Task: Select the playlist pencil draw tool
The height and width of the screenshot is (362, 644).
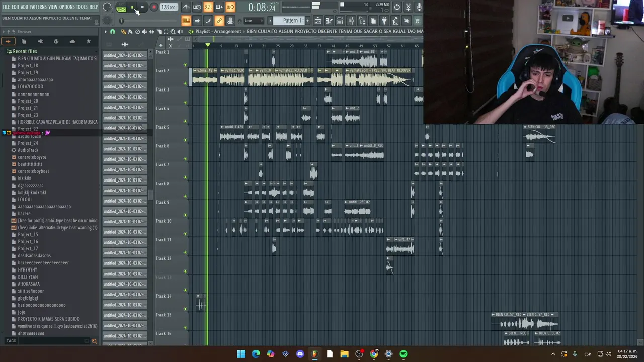Action: coord(123,31)
